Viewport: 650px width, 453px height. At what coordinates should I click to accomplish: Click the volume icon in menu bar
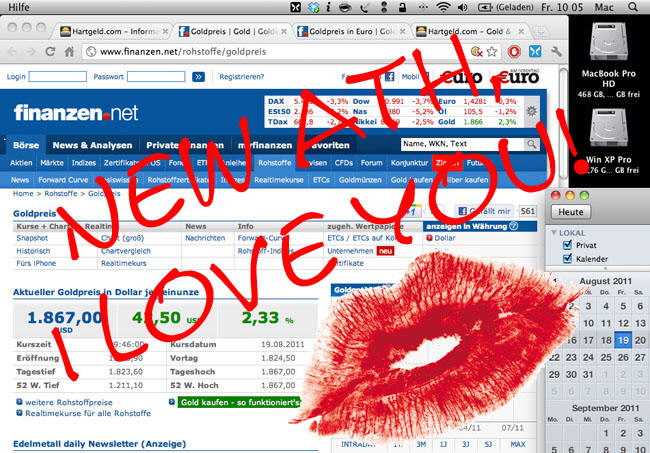pos(463,7)
